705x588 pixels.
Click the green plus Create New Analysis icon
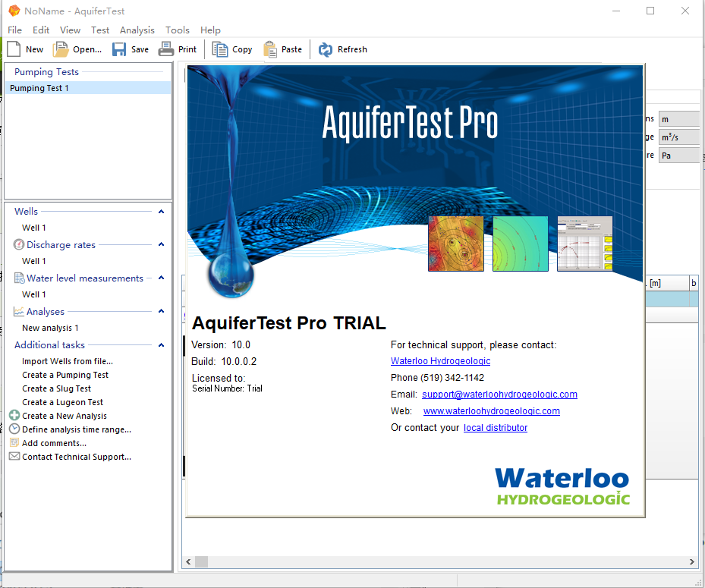[14, 415]
